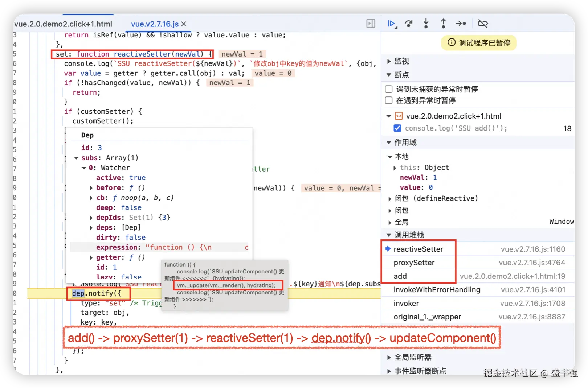Viewport: 588px width, 388px height.
Task: Click the highlighted dep token in code
Action: pos(78,293)
